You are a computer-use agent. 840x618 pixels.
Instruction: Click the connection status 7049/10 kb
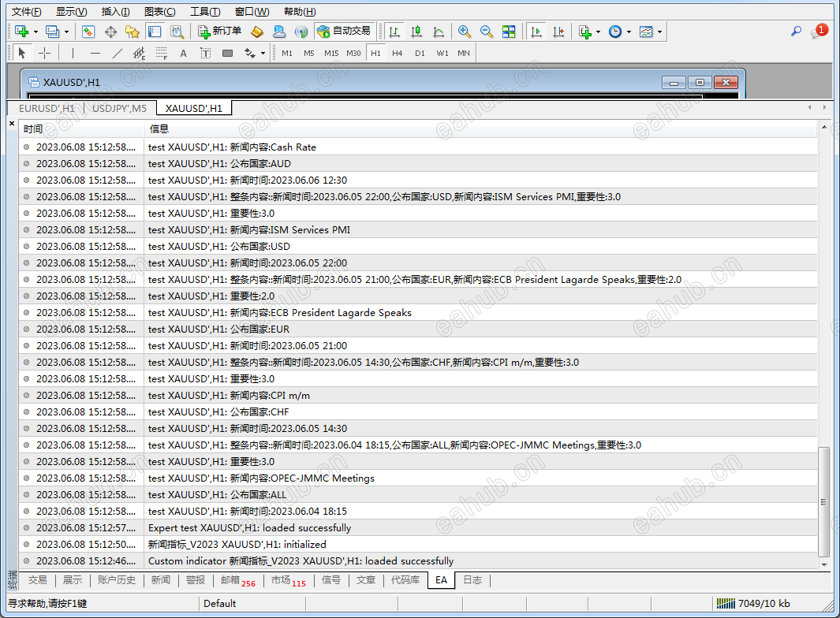coord(752,604)
